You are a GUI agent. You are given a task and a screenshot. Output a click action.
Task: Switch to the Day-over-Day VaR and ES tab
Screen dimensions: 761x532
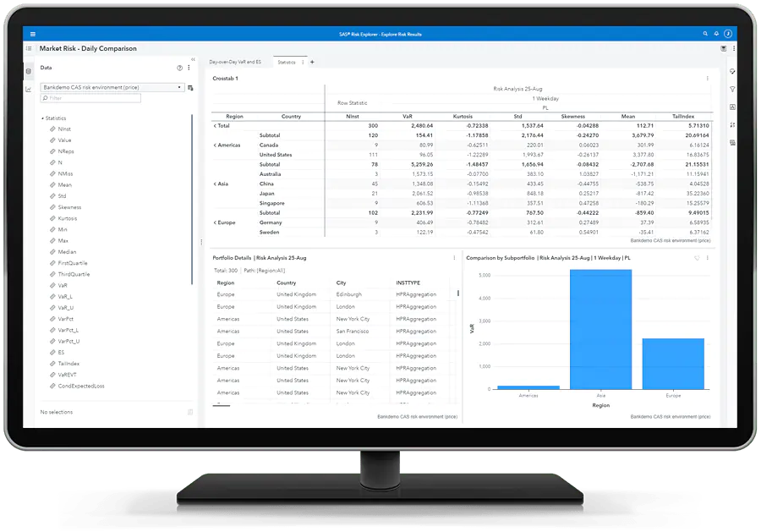click(x=235, y=63)
